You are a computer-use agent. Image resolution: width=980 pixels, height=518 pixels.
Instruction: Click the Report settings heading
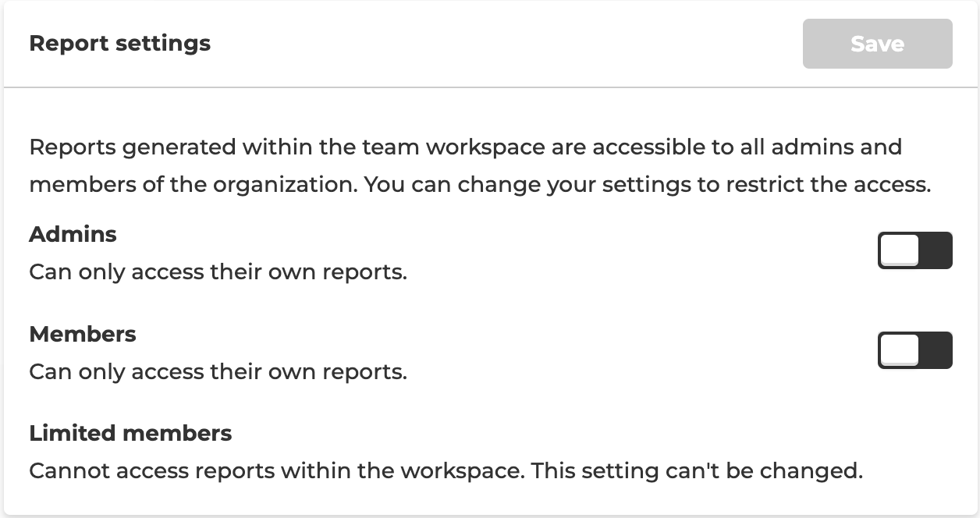120,44
